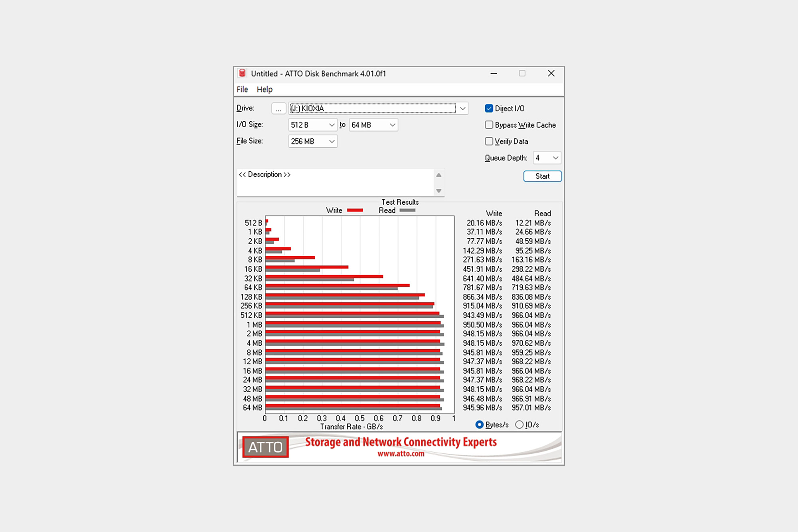Close the ATTO Disk Benchmark window

coord(551,73)
